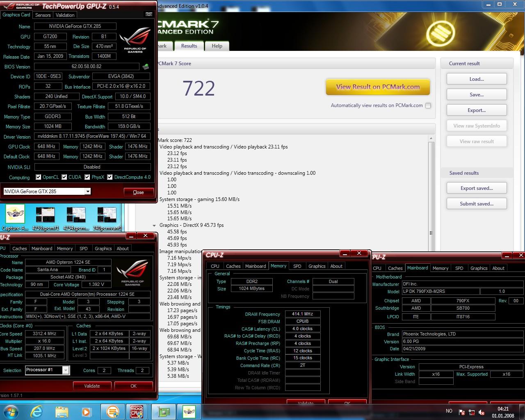Click the Dual-Core AMD Opteron specification field
This screenshot has height=420, width=525.
(87, 294)
